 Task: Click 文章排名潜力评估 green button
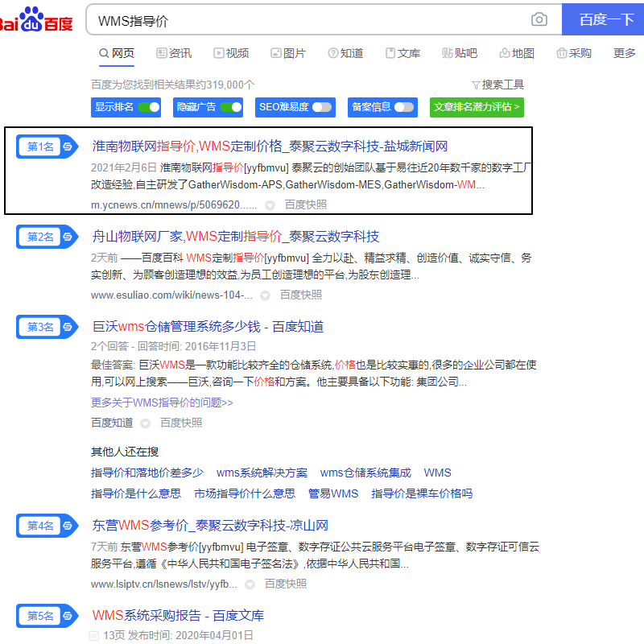(477, 107)
